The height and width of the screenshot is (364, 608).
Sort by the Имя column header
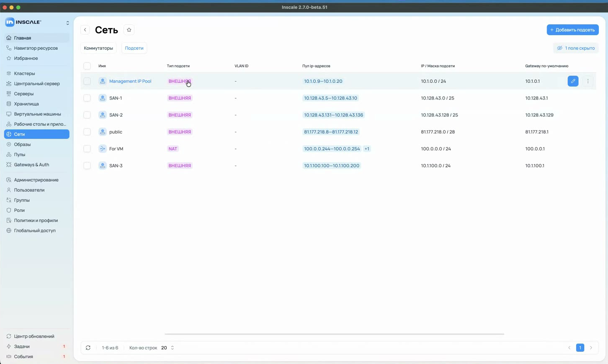pos(102,66)
